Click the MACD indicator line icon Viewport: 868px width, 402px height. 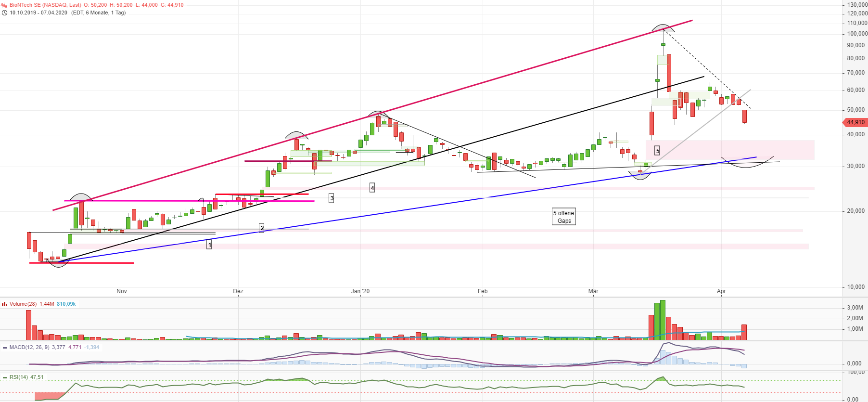click(x=4, y=347)
